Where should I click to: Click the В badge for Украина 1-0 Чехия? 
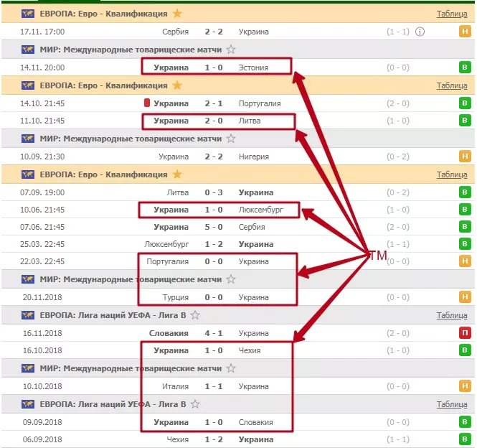coord(465,350)
